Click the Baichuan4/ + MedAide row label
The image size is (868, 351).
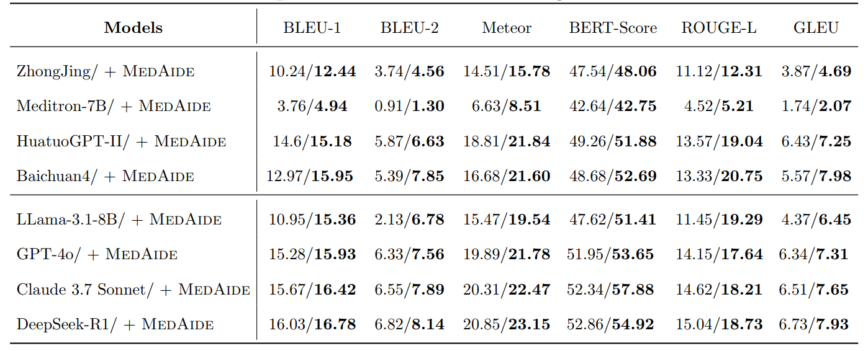point(106,176)
